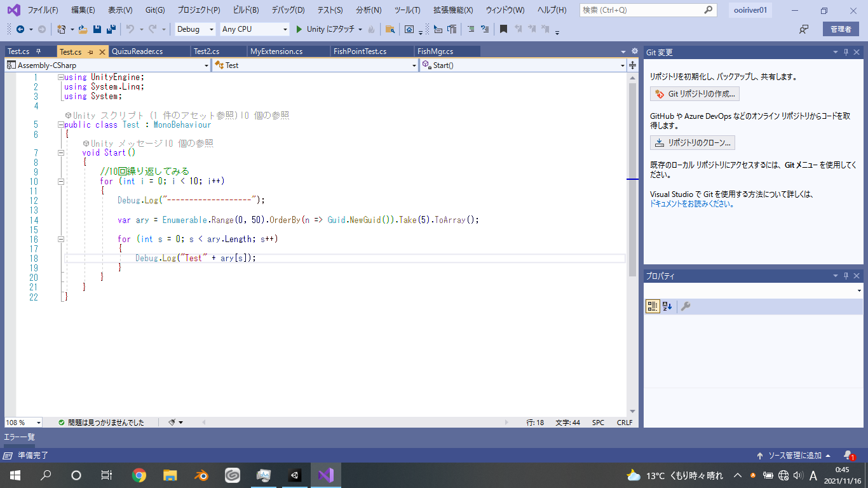Image resolution: width=868 pixels, height=488 pixels.
Task: Close the active Test.cs tab
Action: tap(102, 51)
